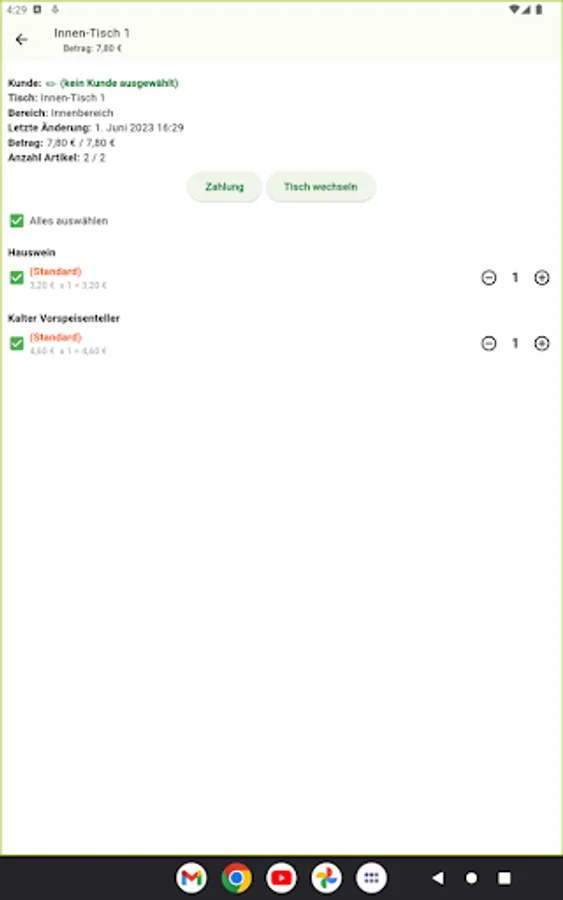The image size is (563, 900).
Task: Tap Android back navigation triangle
Action: pyautogui.click(x=438, y=878)
